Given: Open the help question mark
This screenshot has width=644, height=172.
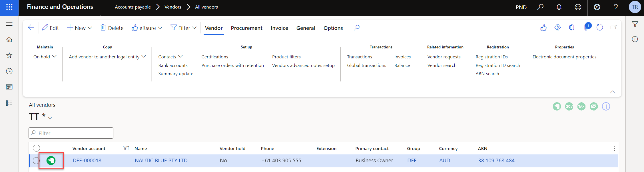Looking at the screenshot, I should click(616, 7).
